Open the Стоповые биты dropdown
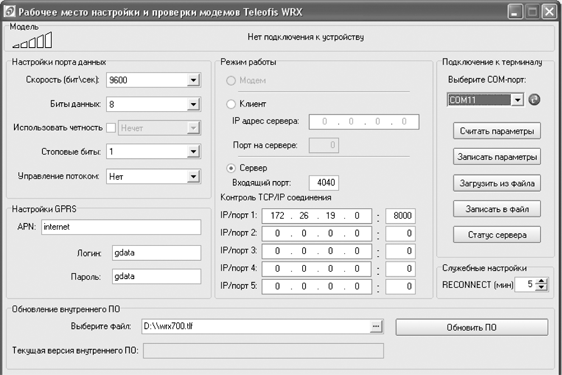Viewport: 562px width, 375px height. (193, 152)
